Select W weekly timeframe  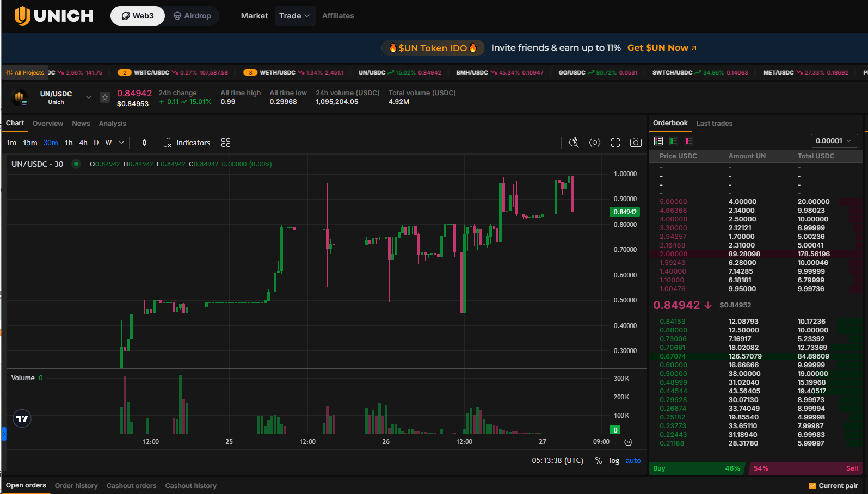(108, 143)
